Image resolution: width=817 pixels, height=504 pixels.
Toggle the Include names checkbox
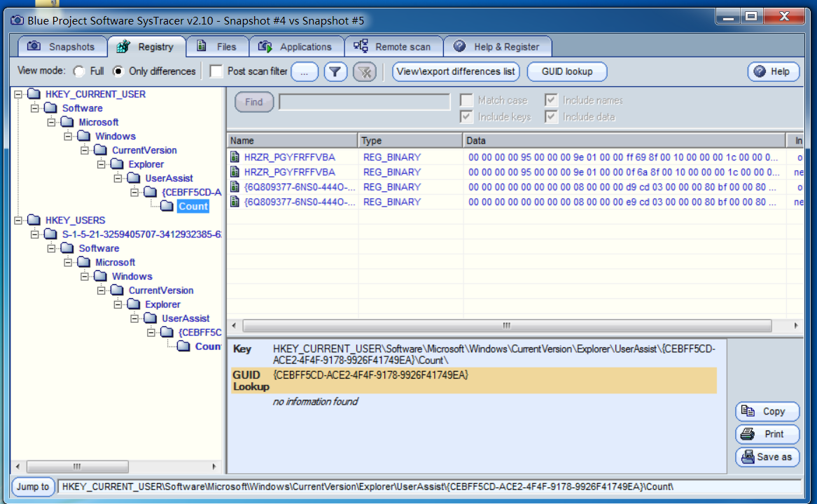(x=551, y=100)
